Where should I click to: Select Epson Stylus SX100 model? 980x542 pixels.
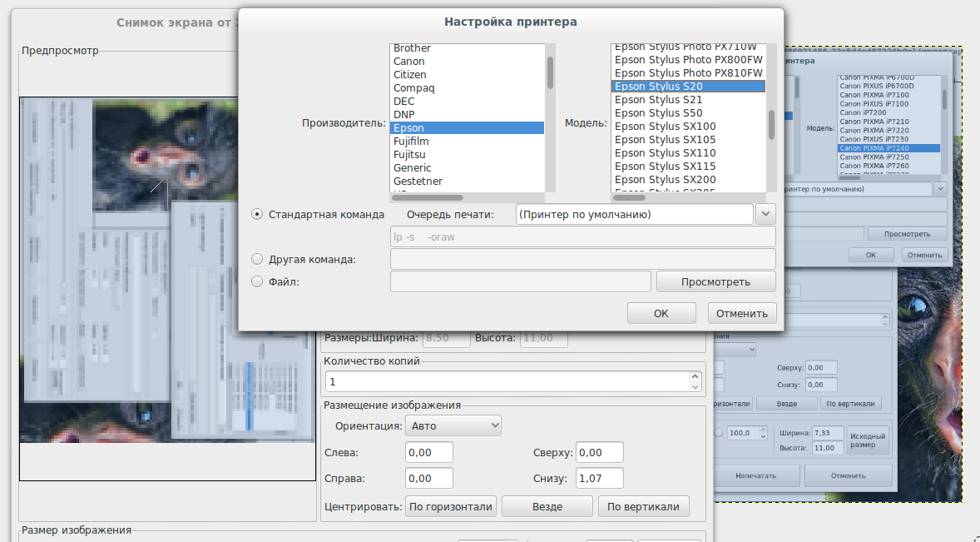(688, 127)
